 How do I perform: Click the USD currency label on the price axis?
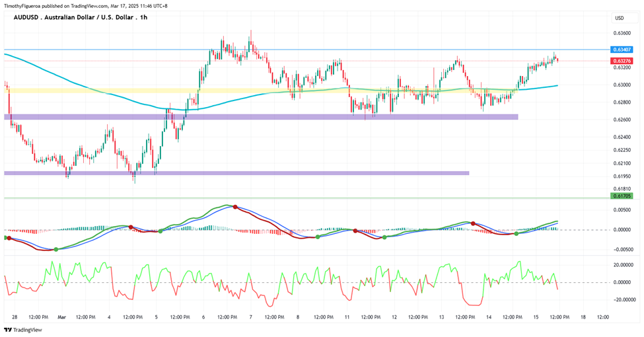click(619, 18)
